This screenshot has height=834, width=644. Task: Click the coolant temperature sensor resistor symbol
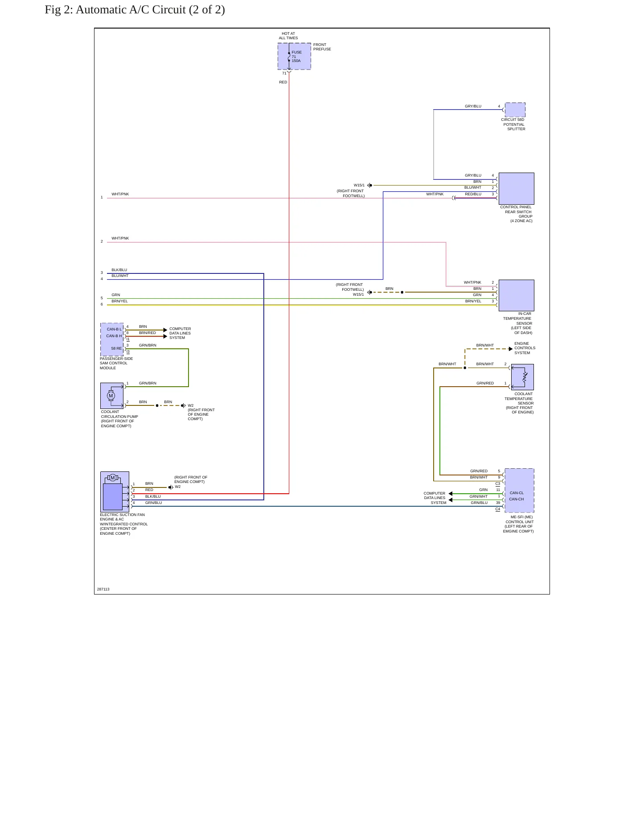click(x=525, y=377)
